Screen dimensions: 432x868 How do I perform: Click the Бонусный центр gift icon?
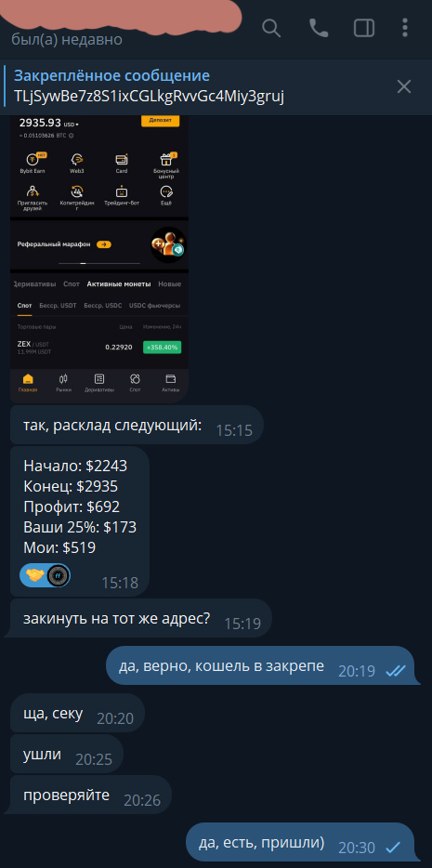[x=166, y=160]
